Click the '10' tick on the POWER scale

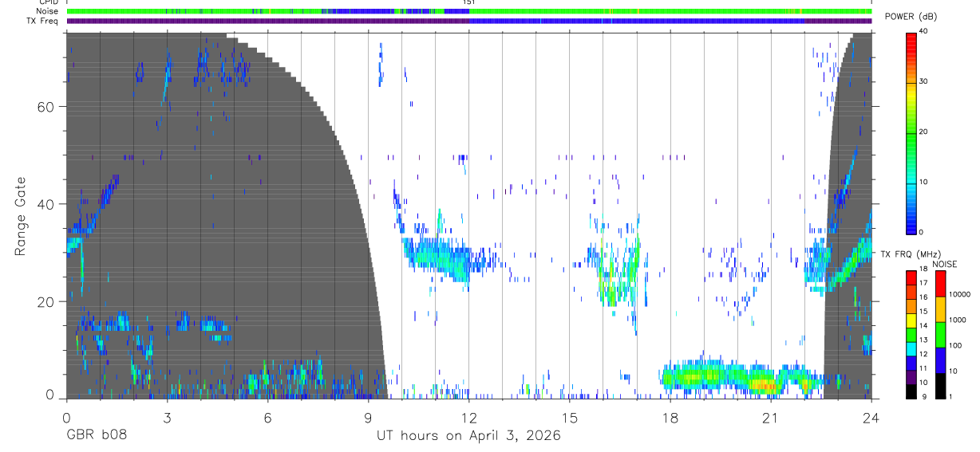(924, 182)
